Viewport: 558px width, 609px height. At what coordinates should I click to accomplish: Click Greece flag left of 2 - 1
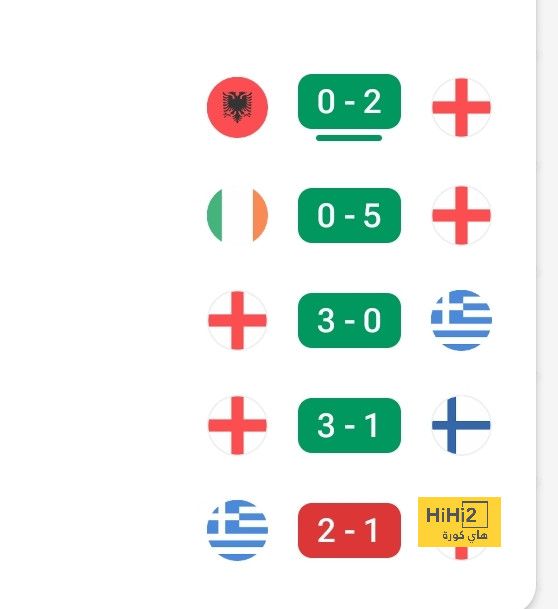point(237,530)
